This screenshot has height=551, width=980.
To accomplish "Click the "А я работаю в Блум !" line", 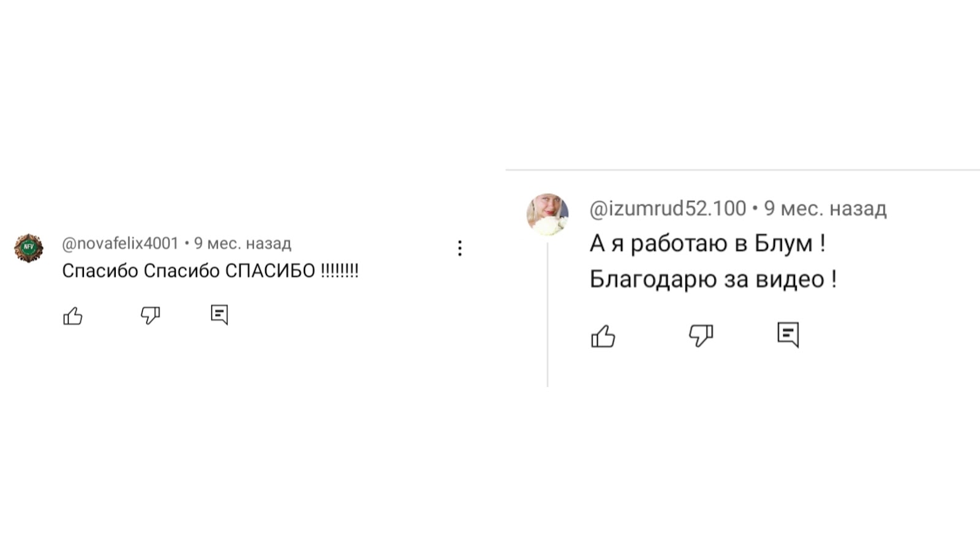I will coord(707,244).
